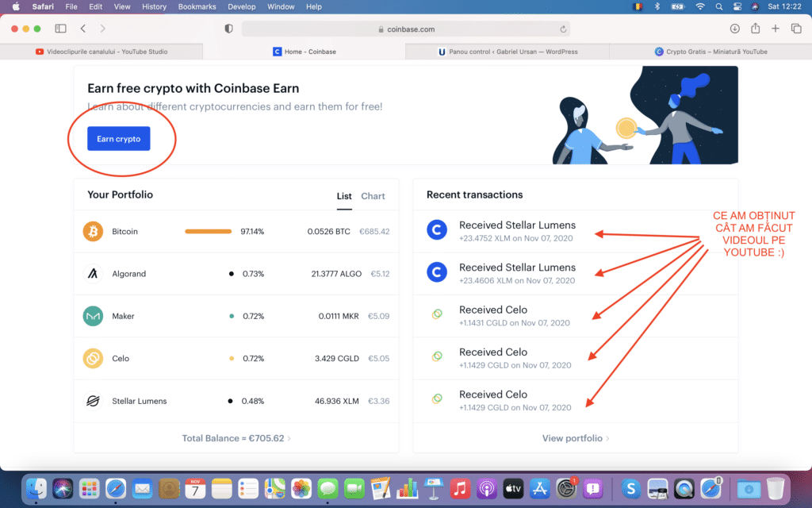Open the Bookmarks menu

coord(197,6)
